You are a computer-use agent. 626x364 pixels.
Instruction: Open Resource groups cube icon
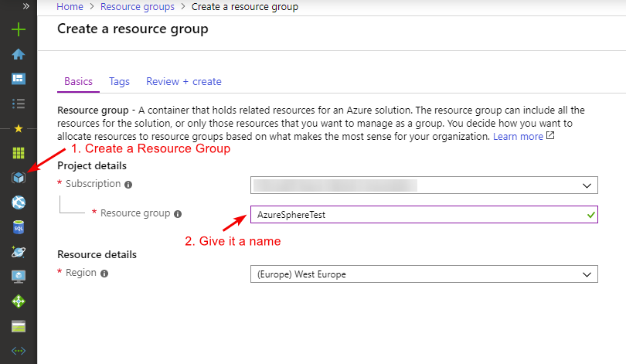coord(19,178)
